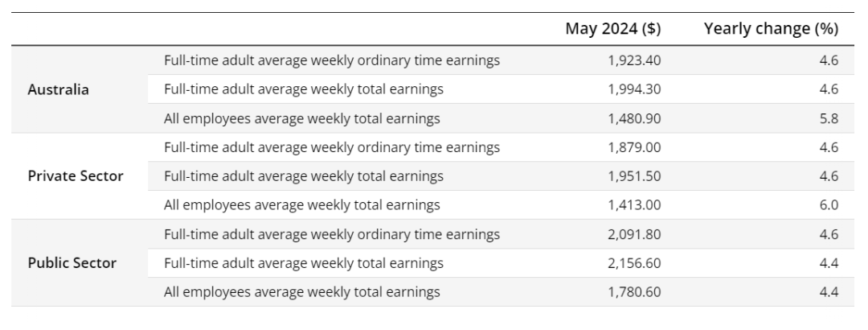Click the 1,780.60 earnings value
Screen dimensions: 868x330
point(635,292)
